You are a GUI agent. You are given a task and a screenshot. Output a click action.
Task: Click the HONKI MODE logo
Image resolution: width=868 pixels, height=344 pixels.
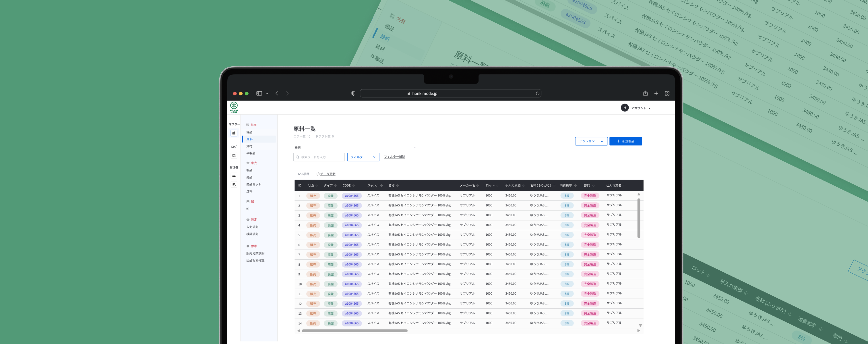pos(234,107)
